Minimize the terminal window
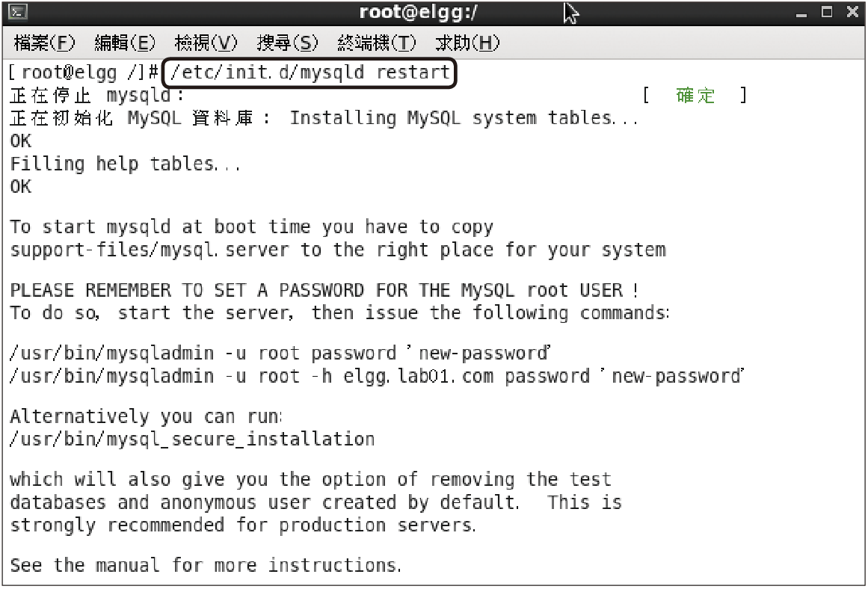Screen dimensions: 868x589 tap(801, 13)
